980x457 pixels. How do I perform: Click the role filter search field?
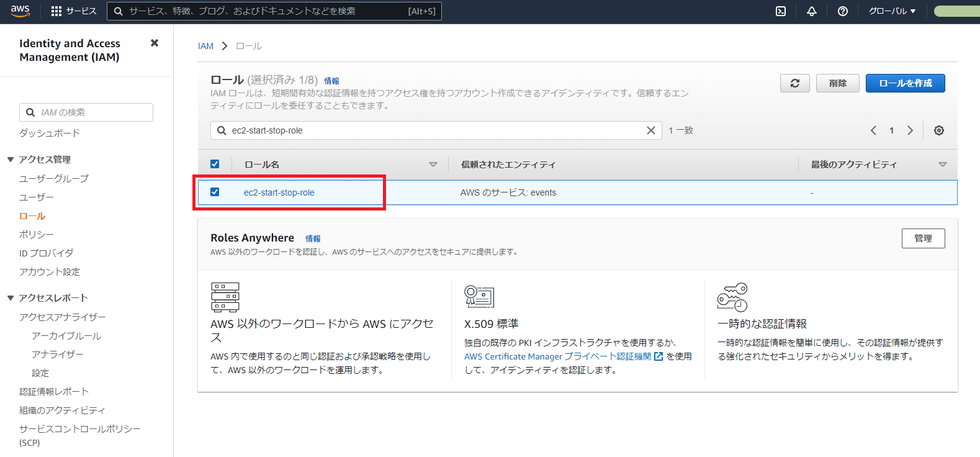(436, 130)
